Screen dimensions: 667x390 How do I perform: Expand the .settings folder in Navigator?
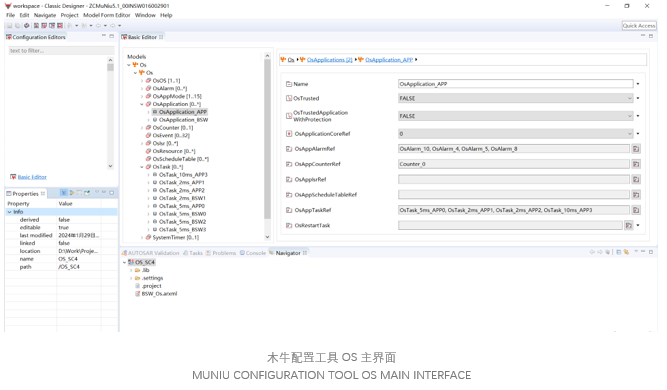131,278
